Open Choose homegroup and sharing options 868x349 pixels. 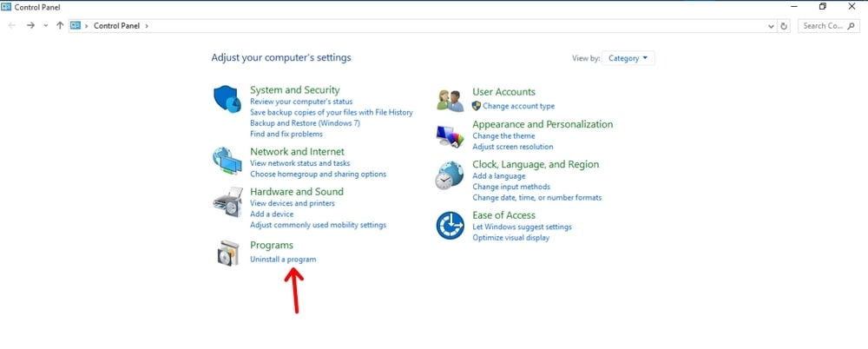[319, 174]
